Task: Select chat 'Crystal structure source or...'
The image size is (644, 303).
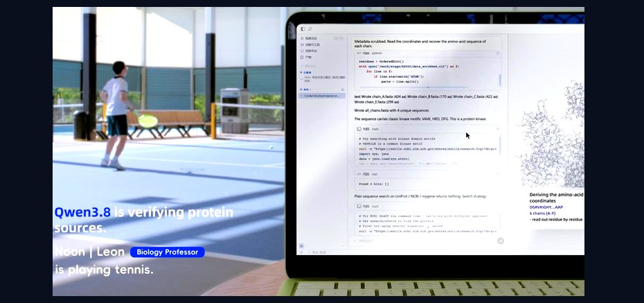Action: pos(322,96)
